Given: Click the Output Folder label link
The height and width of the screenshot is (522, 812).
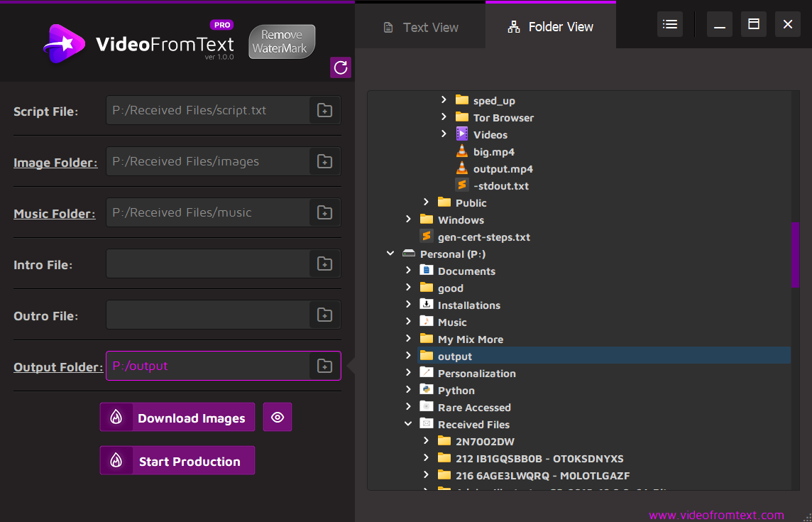Looking at the screenshot, I should coord(58,367).
